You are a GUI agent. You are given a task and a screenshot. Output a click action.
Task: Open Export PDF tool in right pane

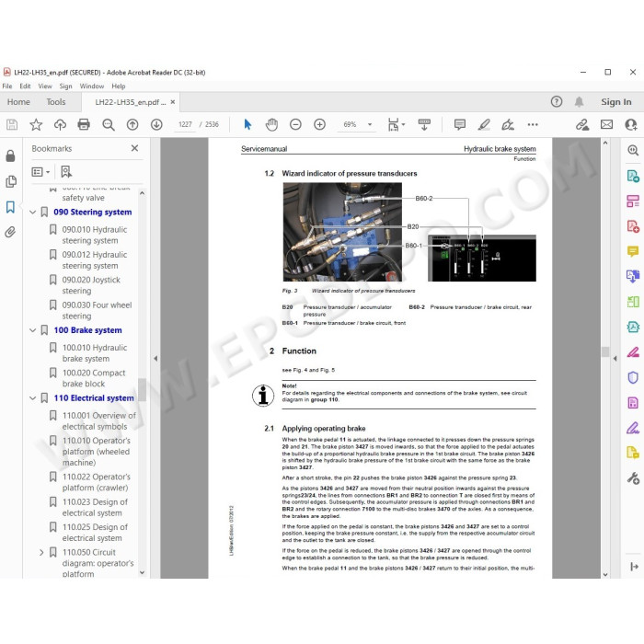633,176
